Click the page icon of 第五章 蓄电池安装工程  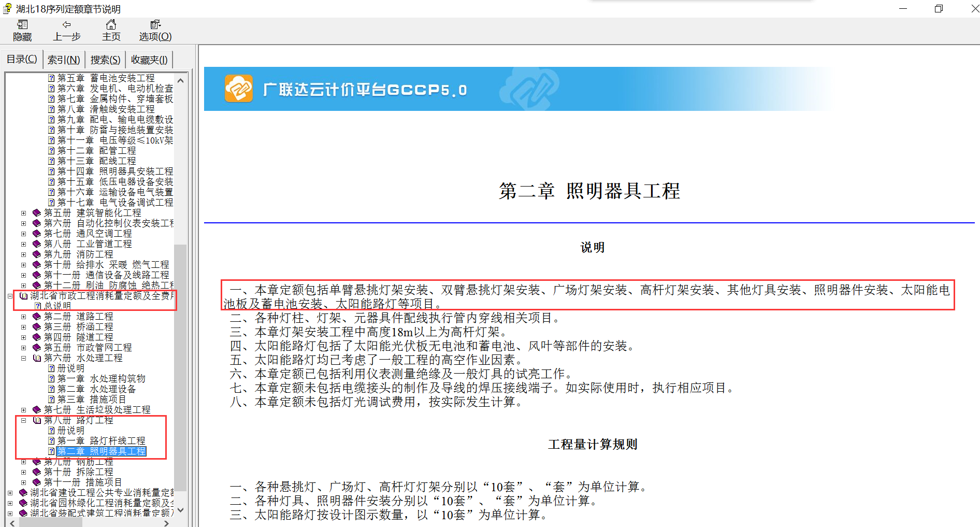tap(51, 78)
